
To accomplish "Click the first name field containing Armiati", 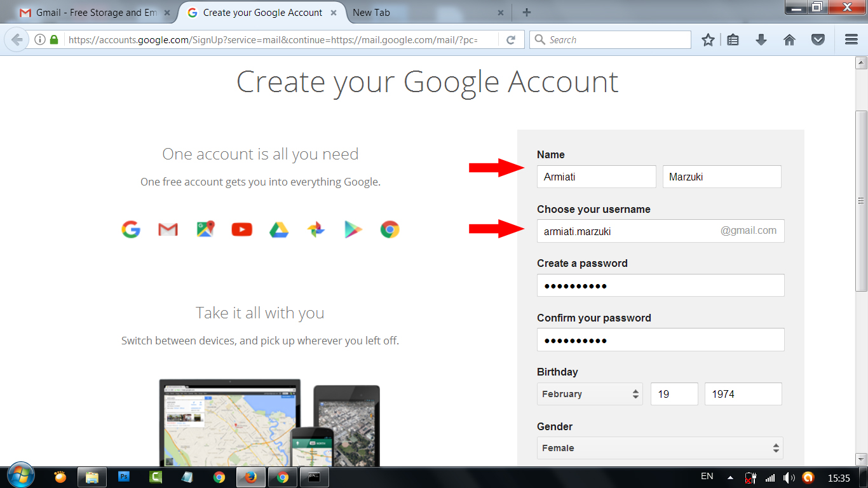I will 596,177.
